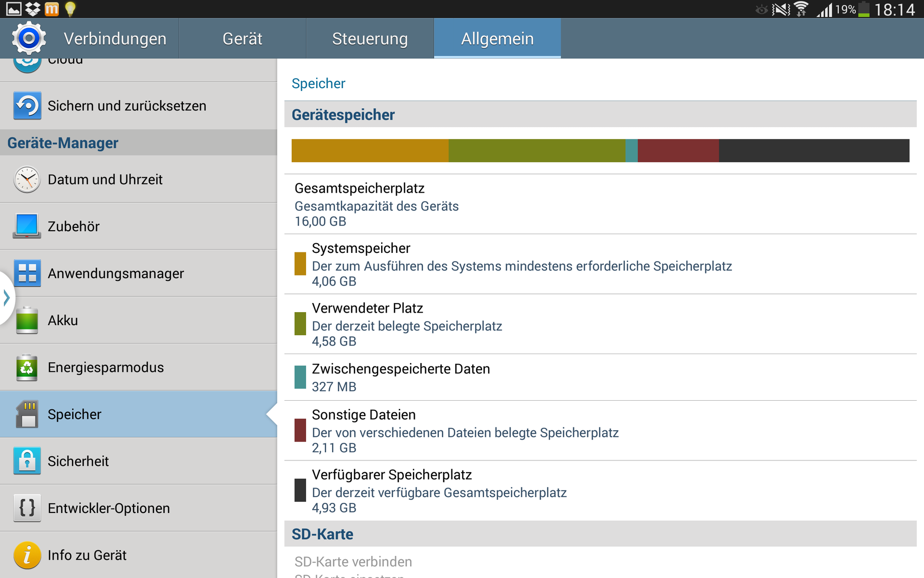Click the red Sonstige Dateien color swatch

coord(300,430)
